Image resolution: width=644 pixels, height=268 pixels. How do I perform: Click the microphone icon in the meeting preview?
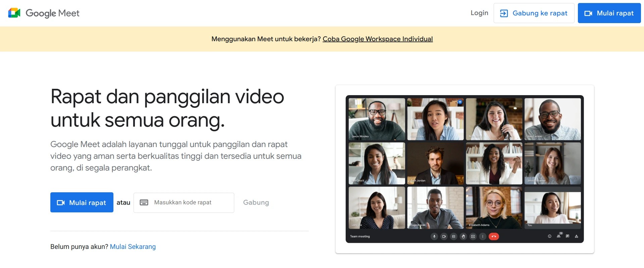(434, 237)
